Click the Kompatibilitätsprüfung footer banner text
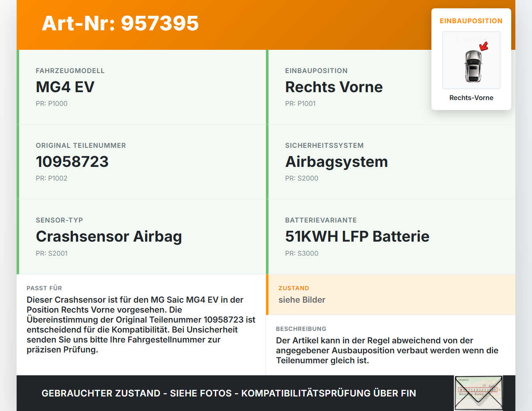 coord(229,393)
